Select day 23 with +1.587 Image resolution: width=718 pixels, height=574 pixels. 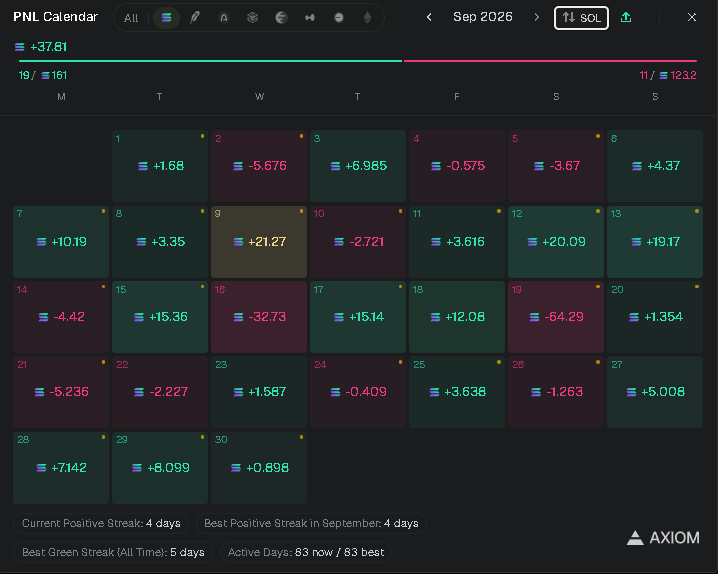coord(259,392)
